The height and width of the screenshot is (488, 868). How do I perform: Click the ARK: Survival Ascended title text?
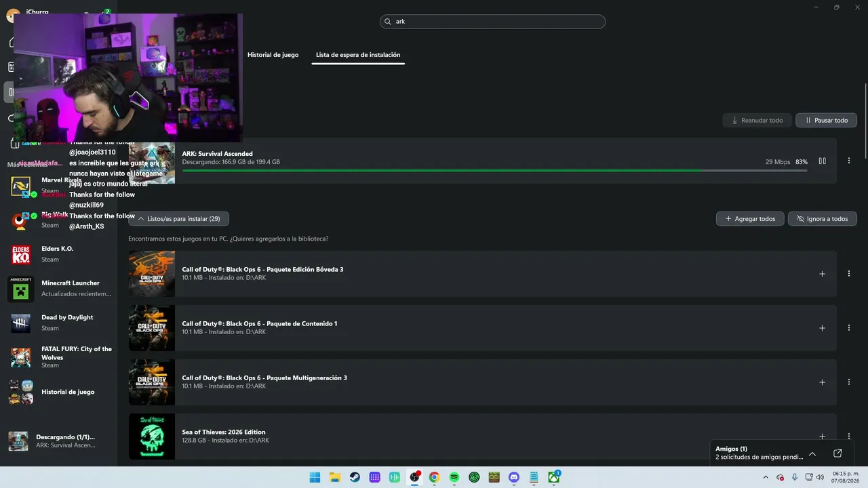pos(217,154)
